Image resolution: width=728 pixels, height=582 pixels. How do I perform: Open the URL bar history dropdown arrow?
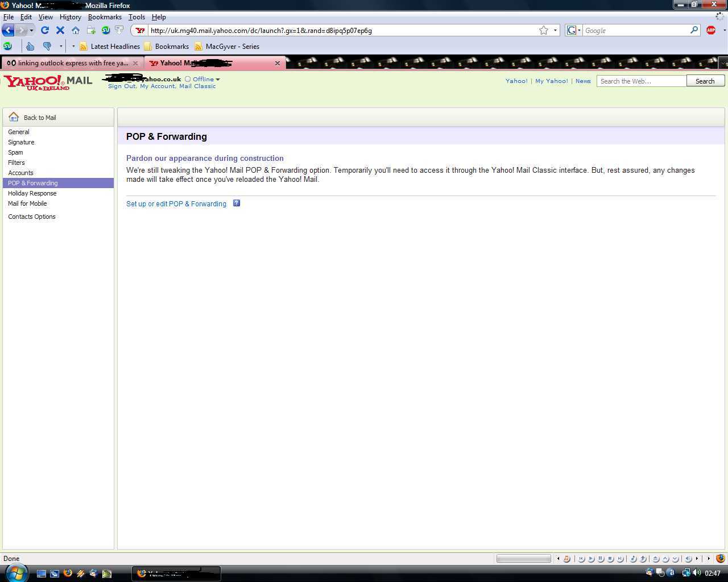tap(555, 30)
